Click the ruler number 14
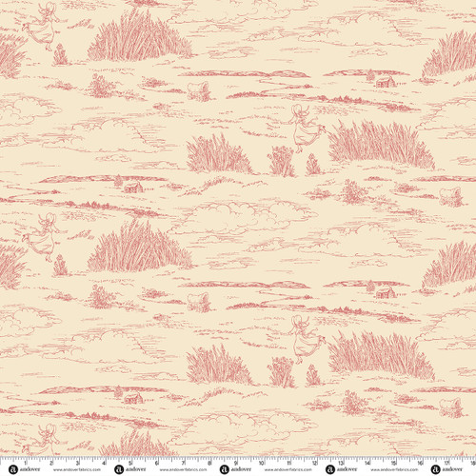Image resolution: width=476 pixels, height=476 pixels. tap(367, 464)
